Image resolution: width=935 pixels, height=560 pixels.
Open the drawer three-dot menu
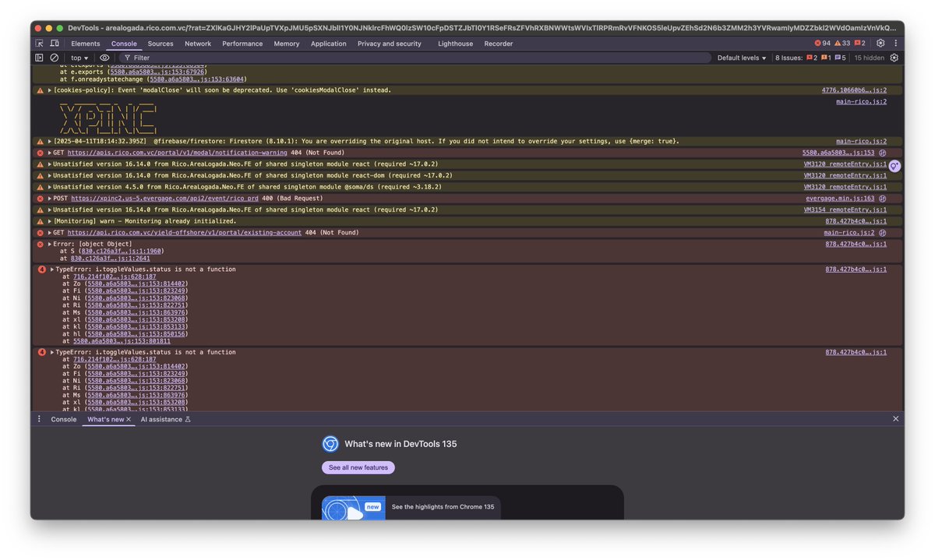pyautogui.click(x=39, y=419)
